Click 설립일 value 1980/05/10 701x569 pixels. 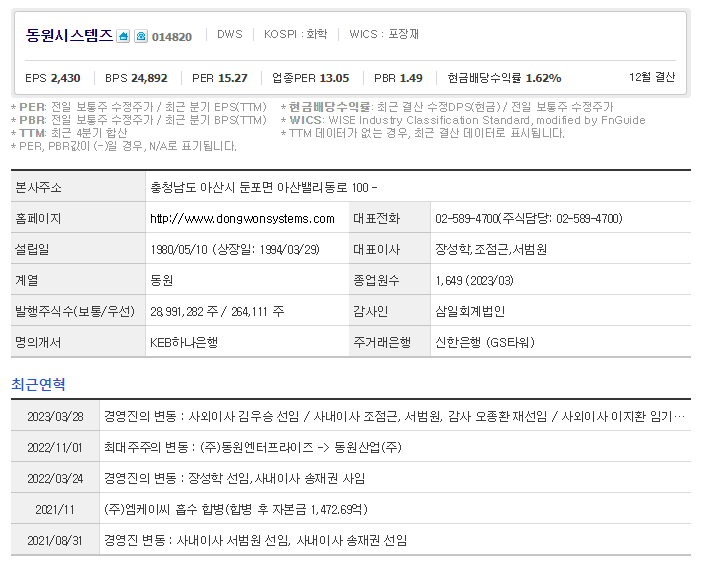click(x=179, y=249)
